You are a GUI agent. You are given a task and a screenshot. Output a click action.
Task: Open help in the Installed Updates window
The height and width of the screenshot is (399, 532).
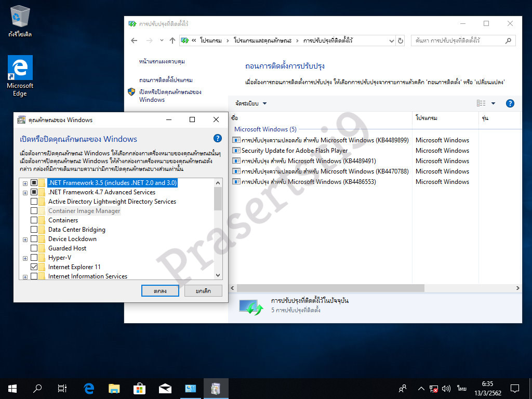pyautogui.click(x=510, y=103)
